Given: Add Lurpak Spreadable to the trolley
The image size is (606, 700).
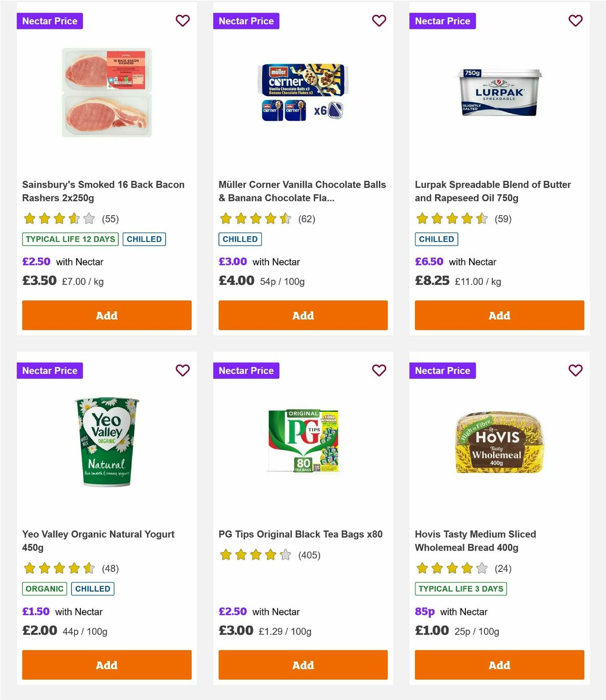Looking at the screenshot, I should [x=499, y=315].
